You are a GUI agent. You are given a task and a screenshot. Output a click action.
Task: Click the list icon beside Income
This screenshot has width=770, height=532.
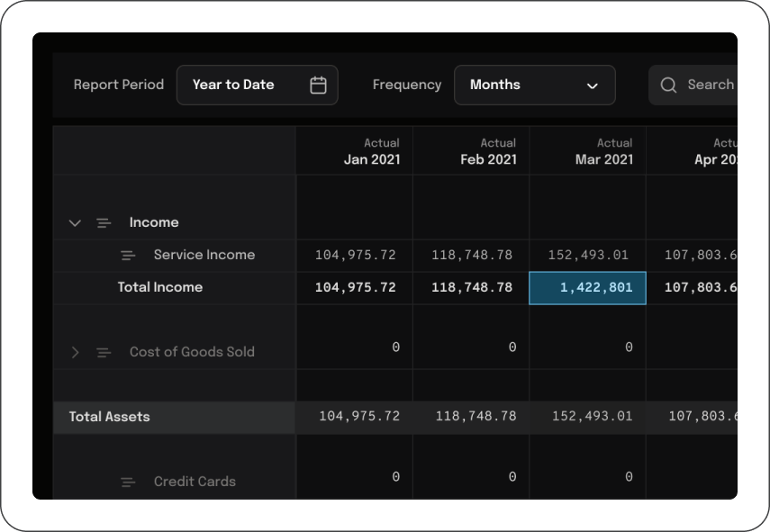point(104,223)
